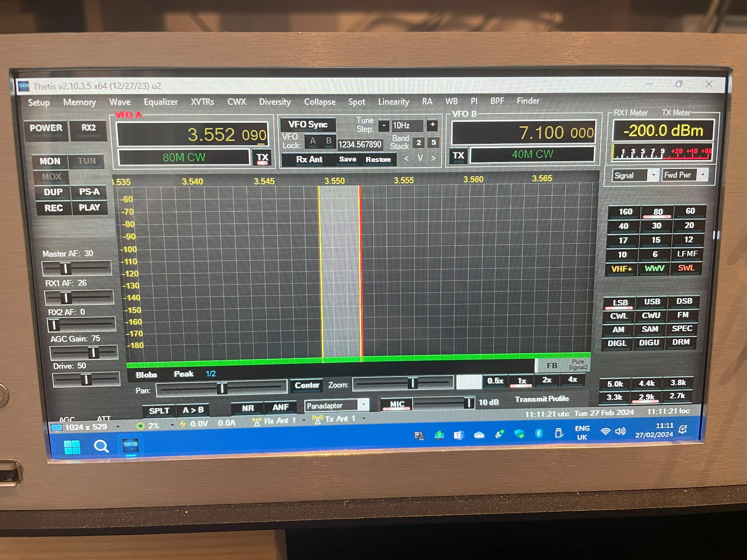
Task: Click the VFO A frequency 3.552 090 field
Action: pyautogui.click(x=192, y=135)
